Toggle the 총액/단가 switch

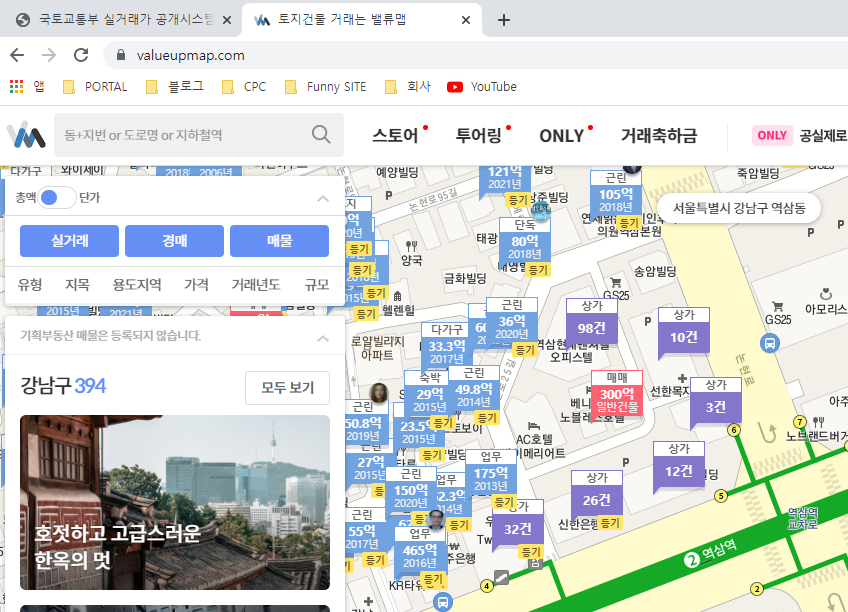[x=56, y=197]
